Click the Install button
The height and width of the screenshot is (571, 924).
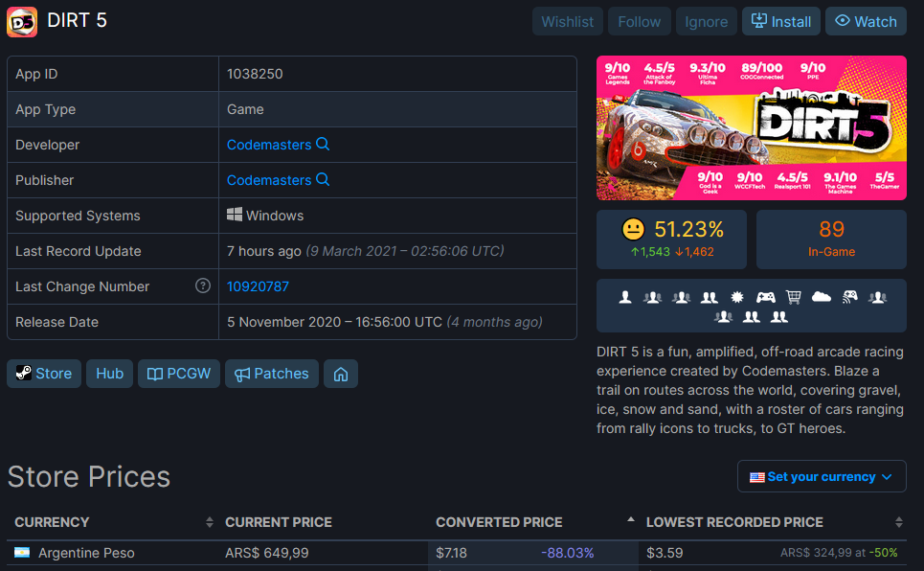coord(780,22)
